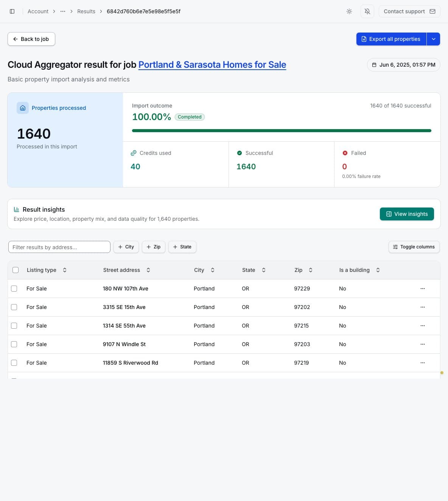448x501 pixels.
Task: Click Processed in this import caption
Action: pyautogui.click(x=47, y=147)
